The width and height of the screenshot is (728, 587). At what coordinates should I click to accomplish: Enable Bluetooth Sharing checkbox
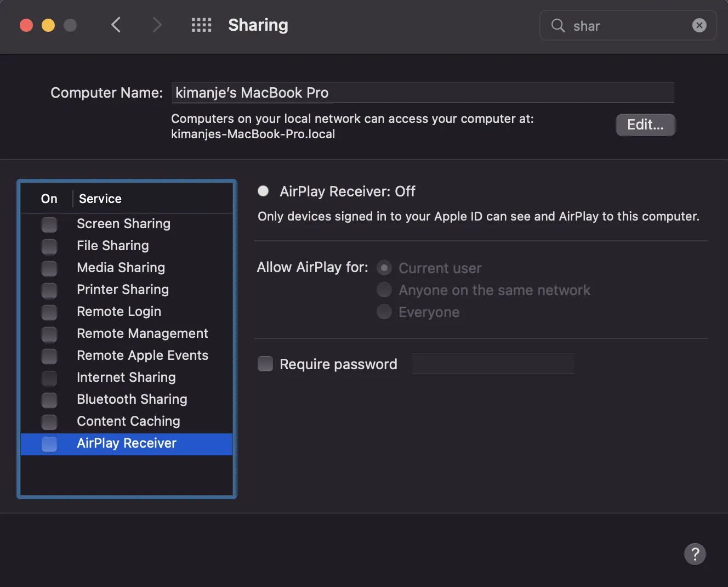click(x=49, y=400)
